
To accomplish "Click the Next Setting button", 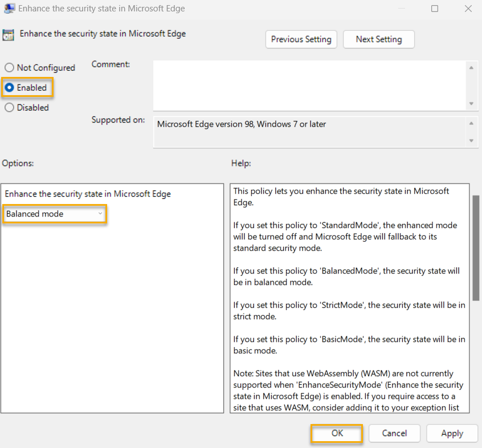I will [x=378, y=39].
